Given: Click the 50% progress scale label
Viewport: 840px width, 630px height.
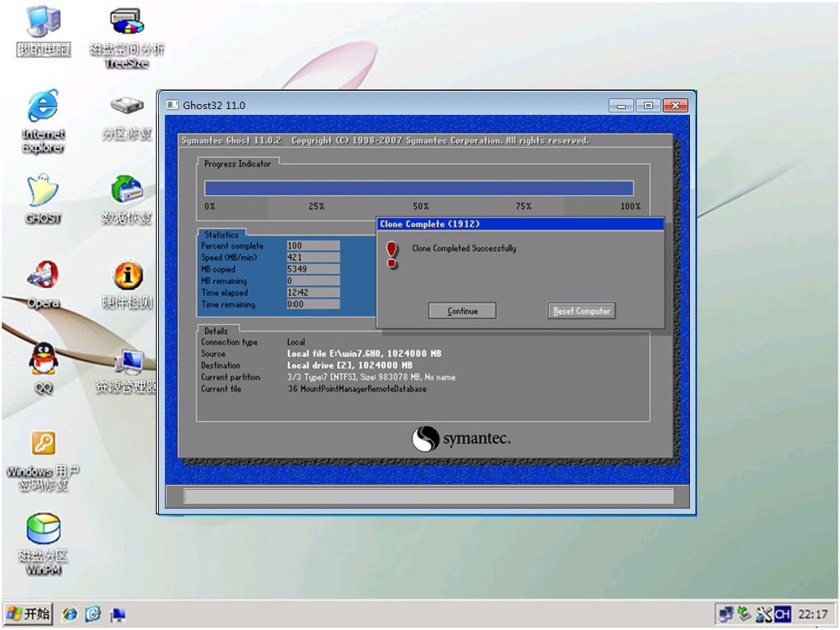Looking at the screenshot, I should coord(421,206).
